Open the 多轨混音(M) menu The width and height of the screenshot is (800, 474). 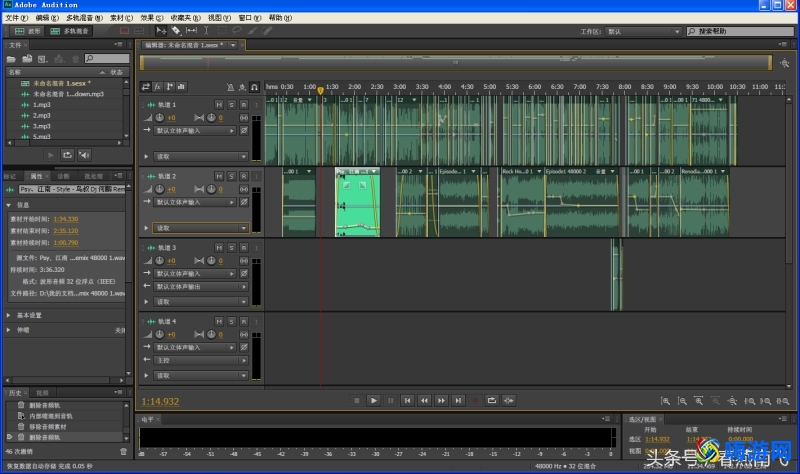pos(84,18)
